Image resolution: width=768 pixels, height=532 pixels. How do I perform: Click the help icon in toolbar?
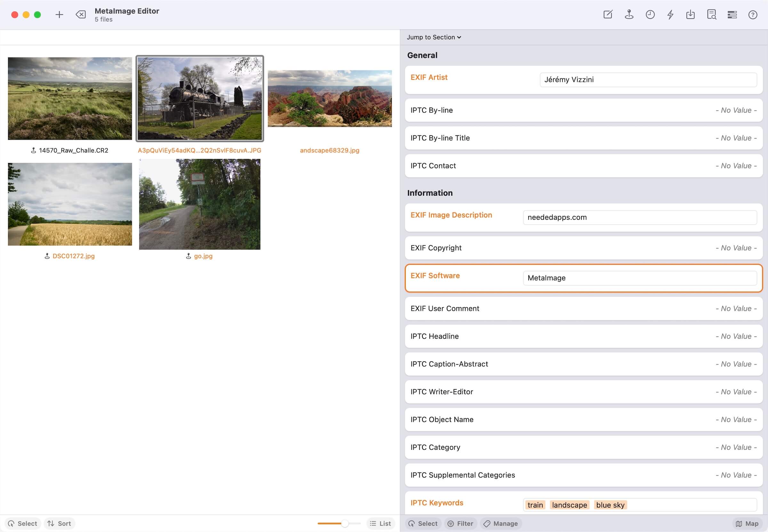(x=753, y=15)
